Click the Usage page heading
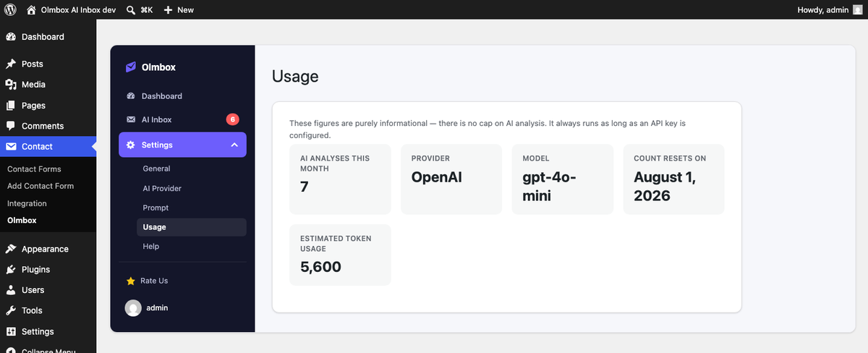This screenshot has width=868, height=353. click(295, 77)
